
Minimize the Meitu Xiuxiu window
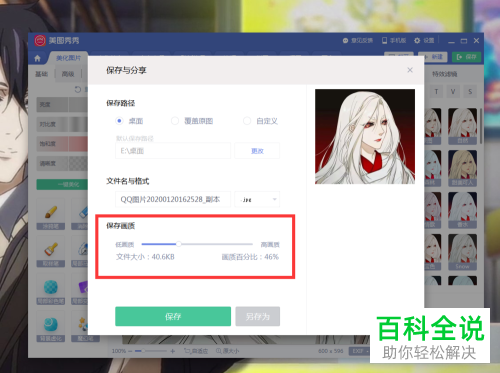pyautogui.click(x=451, y=41)
